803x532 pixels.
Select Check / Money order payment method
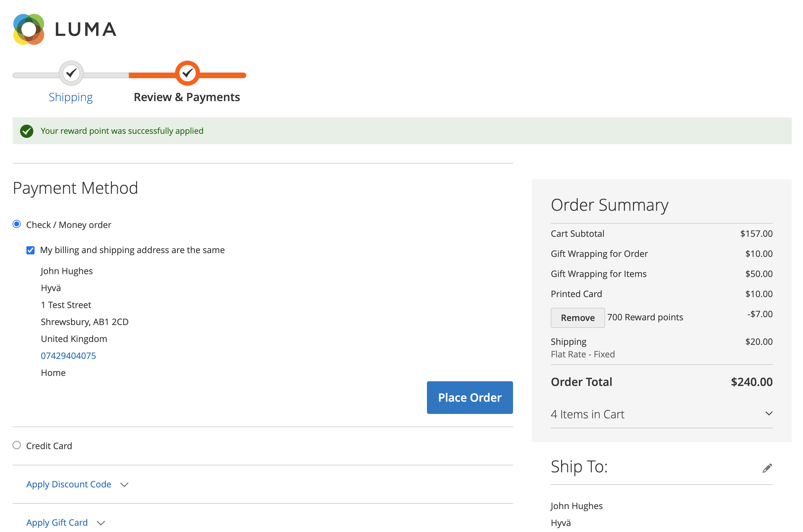(x=17, y=224)
